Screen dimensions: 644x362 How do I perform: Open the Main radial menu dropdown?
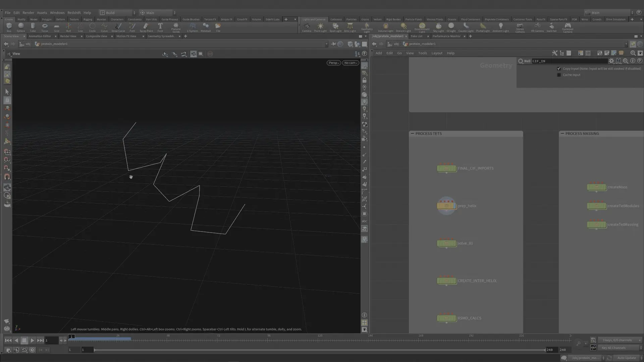158,13
